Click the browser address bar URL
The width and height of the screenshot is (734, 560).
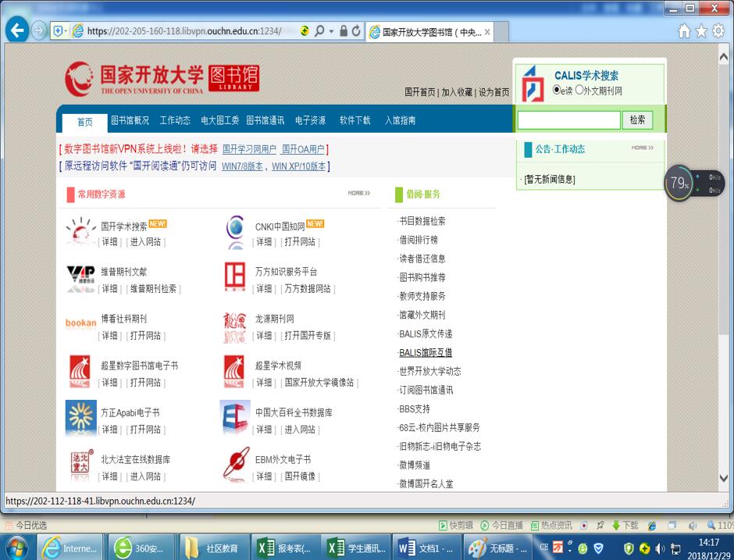[184, 31]
